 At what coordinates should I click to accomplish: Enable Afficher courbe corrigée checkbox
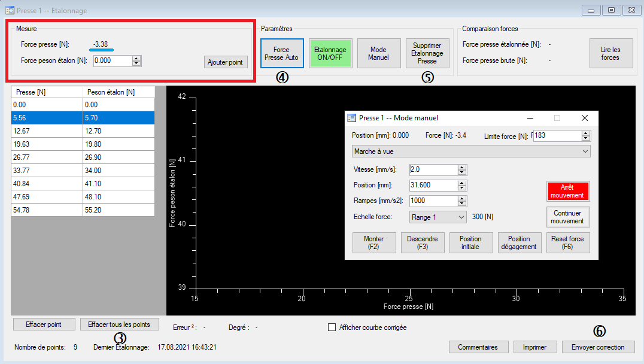(332, 327)
